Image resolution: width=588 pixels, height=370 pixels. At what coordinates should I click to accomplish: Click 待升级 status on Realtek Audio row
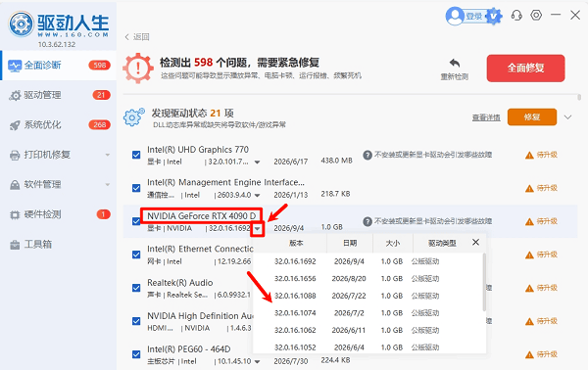point(547,288)
